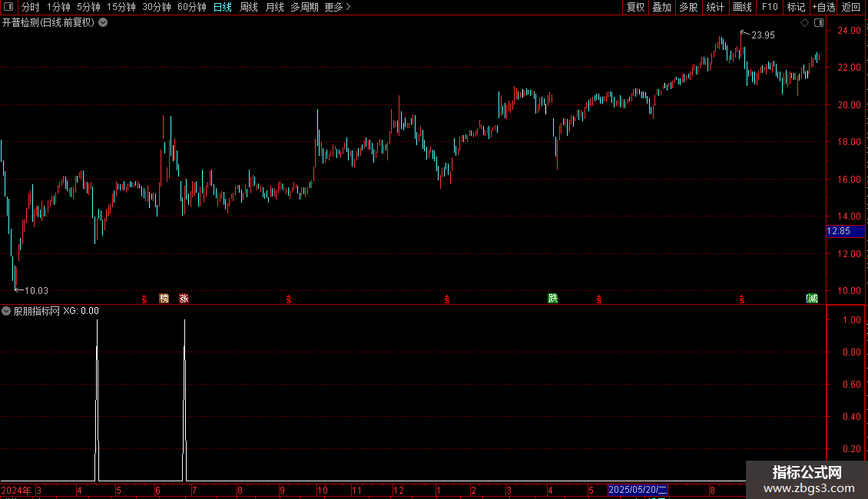Click the 10.03 low price label

point(36,290)
